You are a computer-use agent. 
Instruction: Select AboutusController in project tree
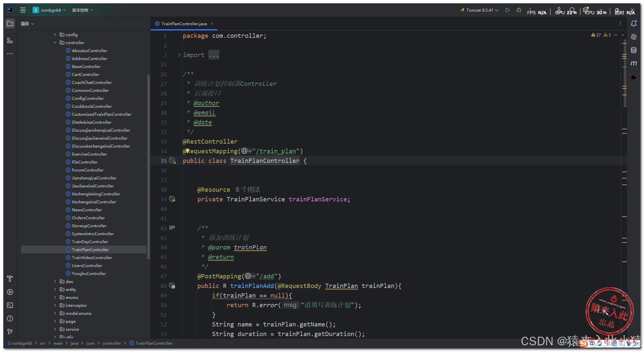[89, 50]
